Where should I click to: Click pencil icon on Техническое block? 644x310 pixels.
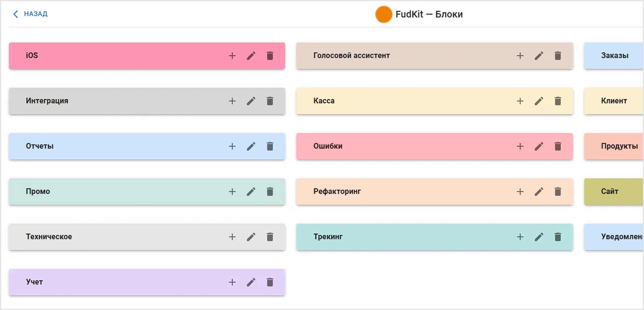click(x=251, y=237)
